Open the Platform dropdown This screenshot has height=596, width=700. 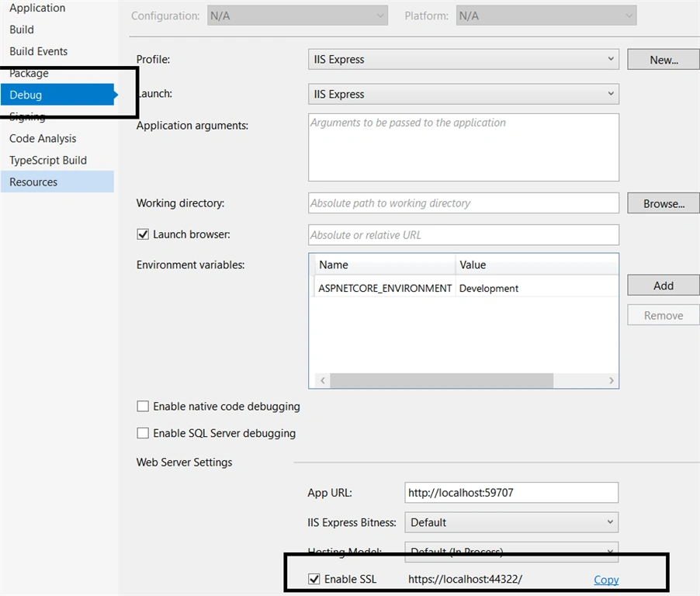[546, 16]
